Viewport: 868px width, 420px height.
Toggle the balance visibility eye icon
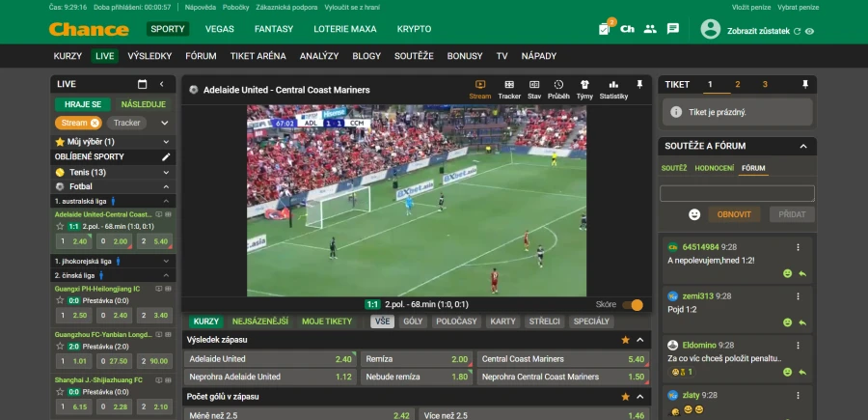click(x=809, y=32)
